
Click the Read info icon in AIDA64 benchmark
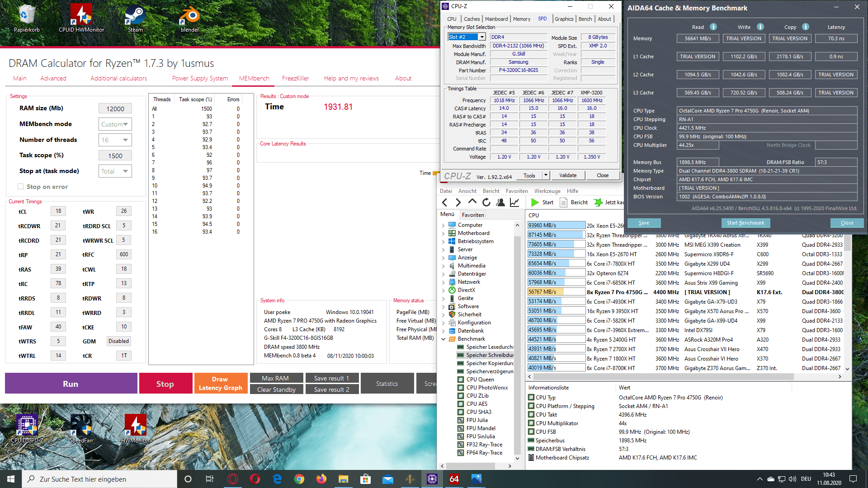click(713, 27)
